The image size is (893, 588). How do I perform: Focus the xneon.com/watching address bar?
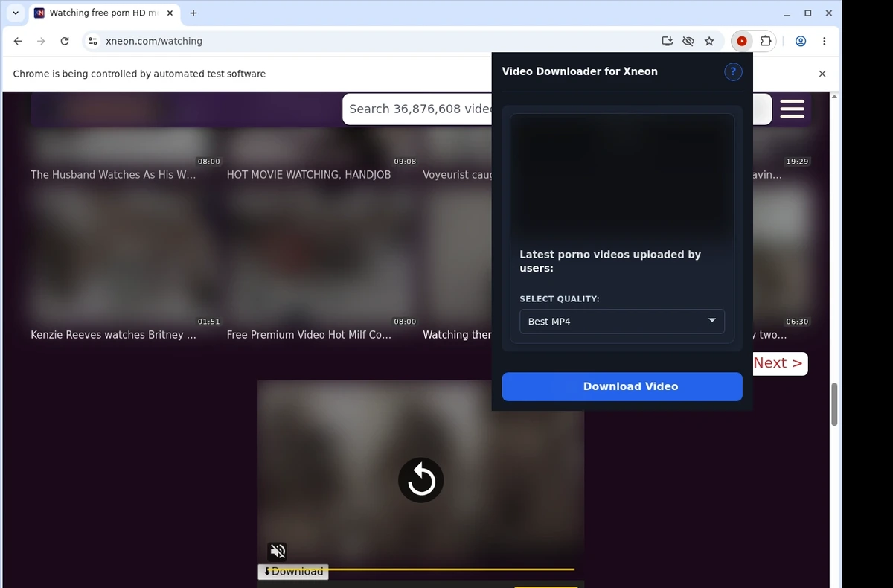pos(372,41)
